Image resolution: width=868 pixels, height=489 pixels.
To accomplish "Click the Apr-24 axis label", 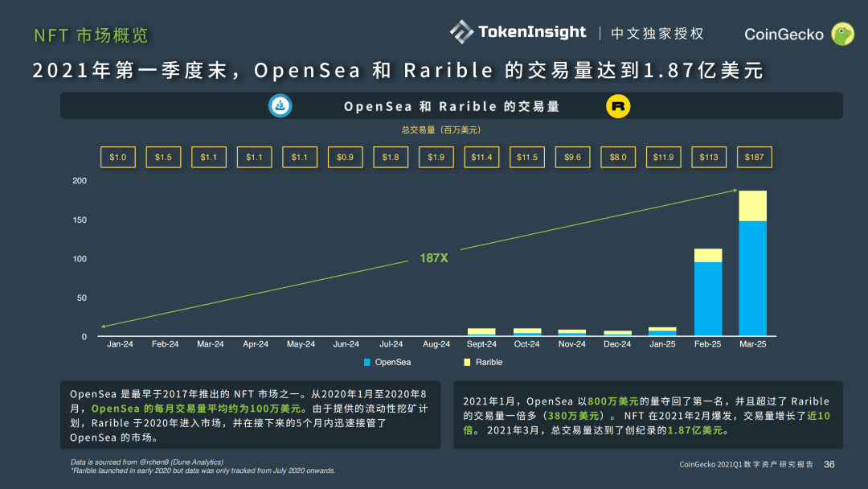I will [256, 344].
